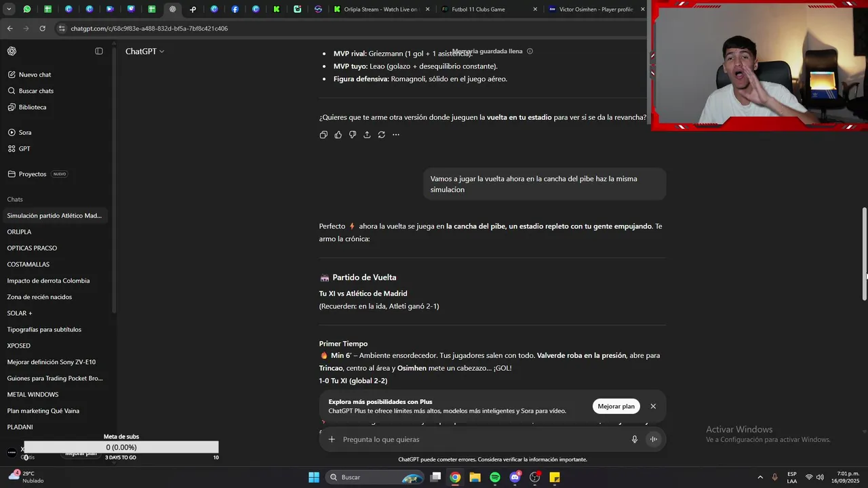Viewport: 868px width, 488px height.
Task: Share the response via share icon
Action: (367, 135)
